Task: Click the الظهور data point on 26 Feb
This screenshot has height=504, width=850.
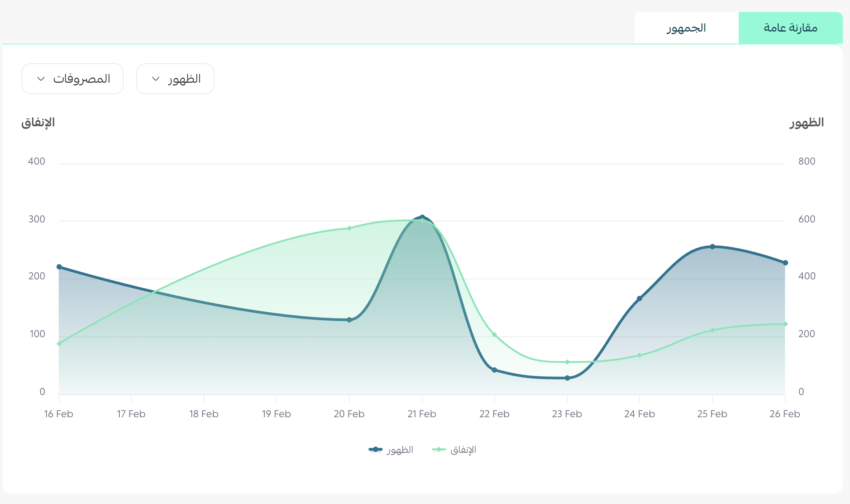Action: tap(785, 263)
